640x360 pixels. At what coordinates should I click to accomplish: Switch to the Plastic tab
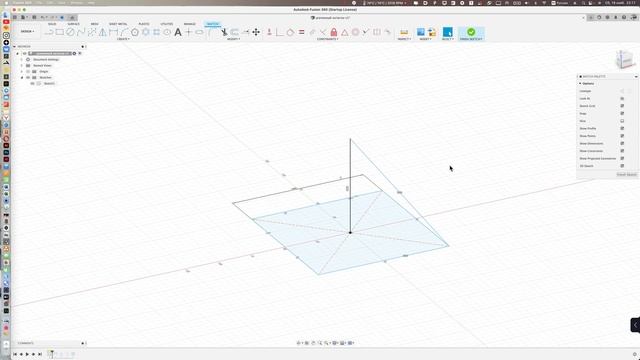pyautogui.click(x=144, y=24)
